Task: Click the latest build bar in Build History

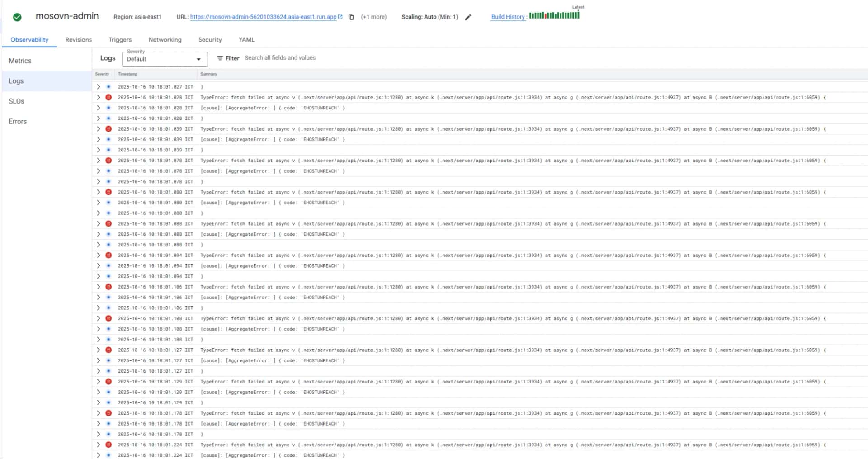Action: (x=578, y=15)
